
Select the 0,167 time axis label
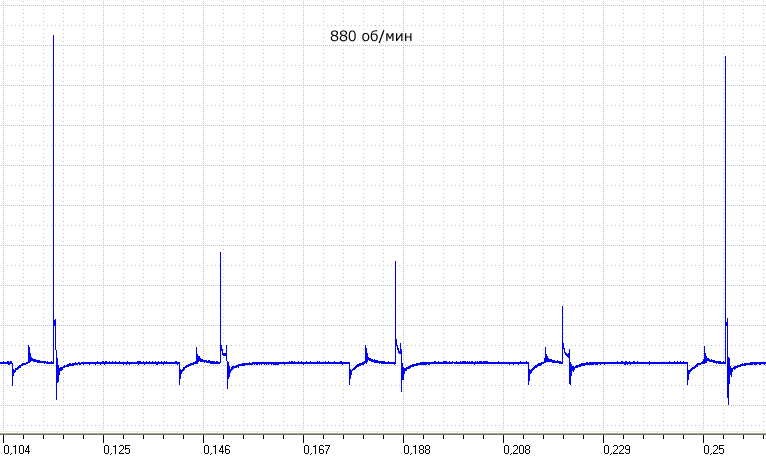coord(317,449)
